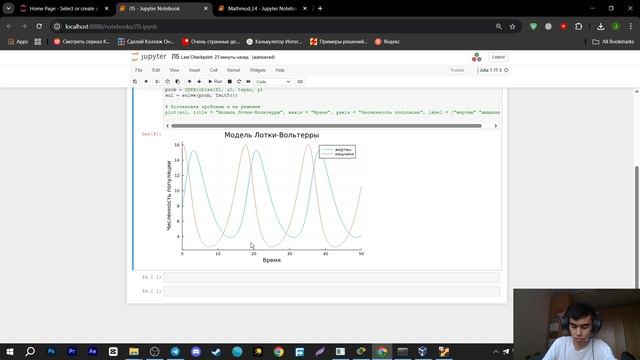
Task: Bookmark this page with the star icon
Action: (x=512, y=27)
